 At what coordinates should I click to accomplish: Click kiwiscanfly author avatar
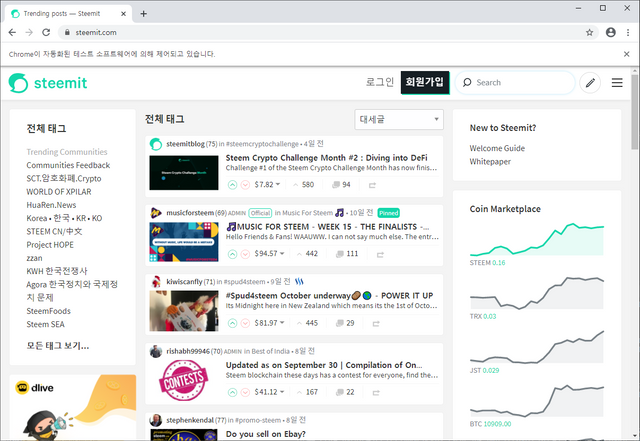point(156,282)
